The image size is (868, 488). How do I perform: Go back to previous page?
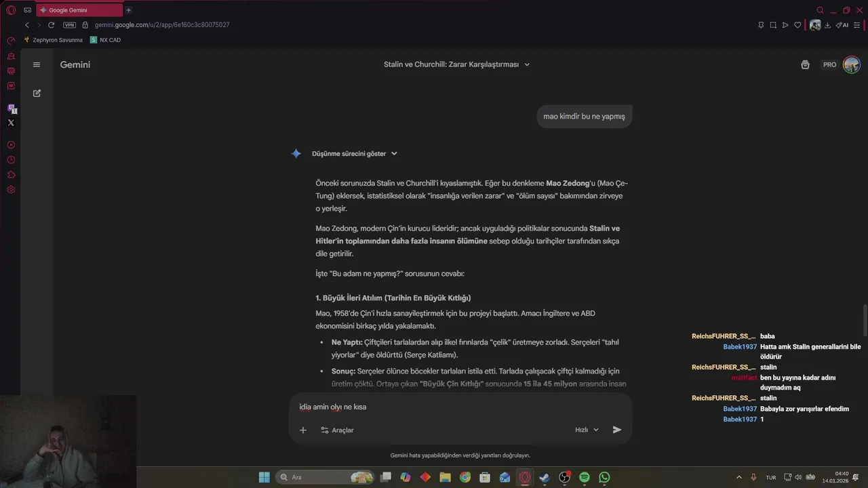click(27, 25)
